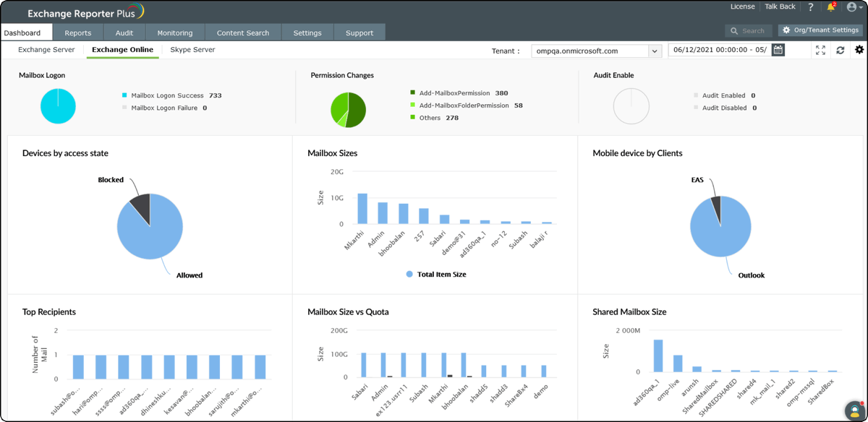The width and height of the screenshot is (868, 422).
Task: Open the calendar date picker
Action: [x=778, y=50]
